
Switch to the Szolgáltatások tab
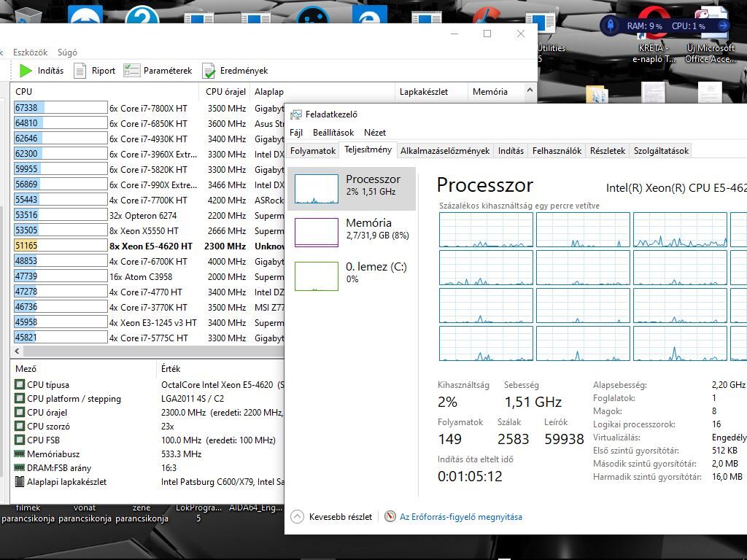(x=661, y=151)
